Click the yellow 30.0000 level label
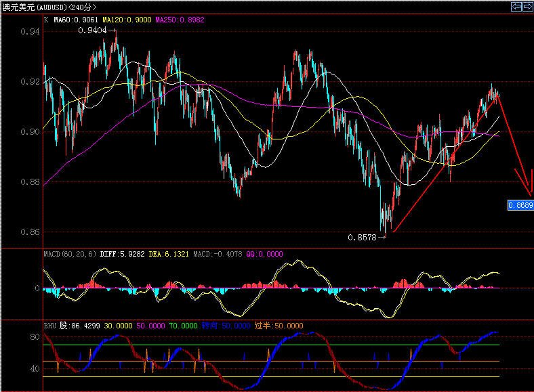This screenshot has height=392, width=534. point(118,326)
